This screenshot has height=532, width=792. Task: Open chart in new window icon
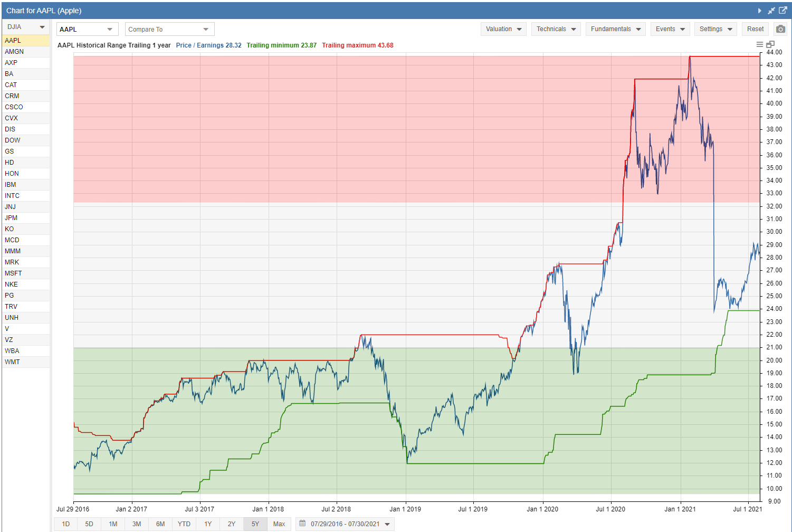[783, 11]
